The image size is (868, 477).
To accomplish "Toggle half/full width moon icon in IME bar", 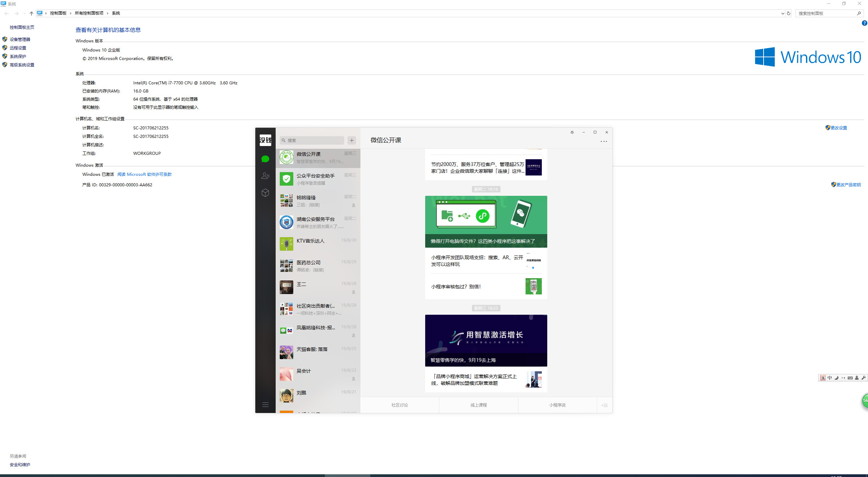I will tap(836, 378).
